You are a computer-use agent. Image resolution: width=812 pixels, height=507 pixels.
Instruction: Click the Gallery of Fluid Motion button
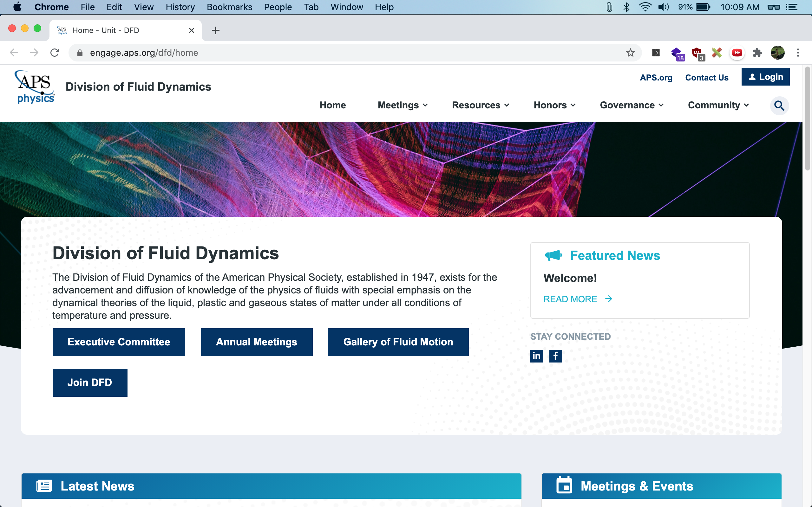398,342
